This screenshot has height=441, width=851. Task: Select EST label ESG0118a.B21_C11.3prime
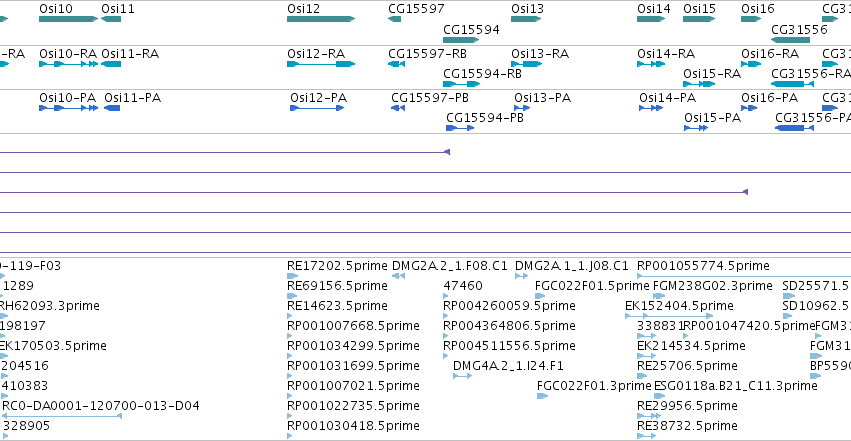point(736,386)
